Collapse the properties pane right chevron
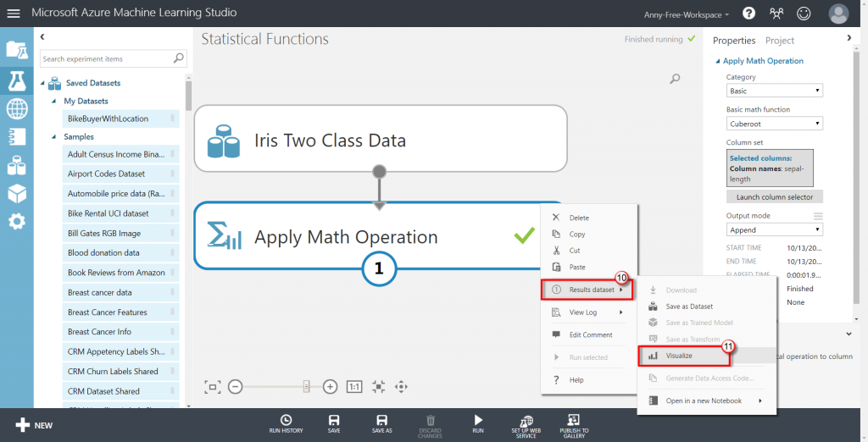868x442 pixels. [849, 37]
